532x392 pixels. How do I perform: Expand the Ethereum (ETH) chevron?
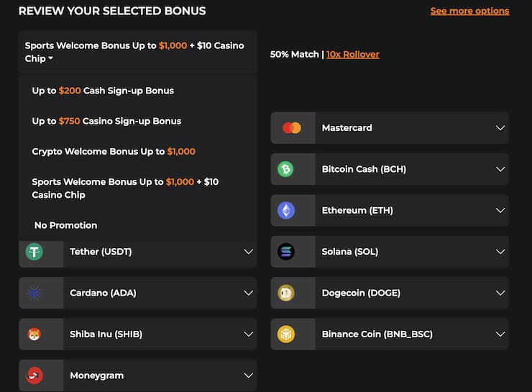500,211
